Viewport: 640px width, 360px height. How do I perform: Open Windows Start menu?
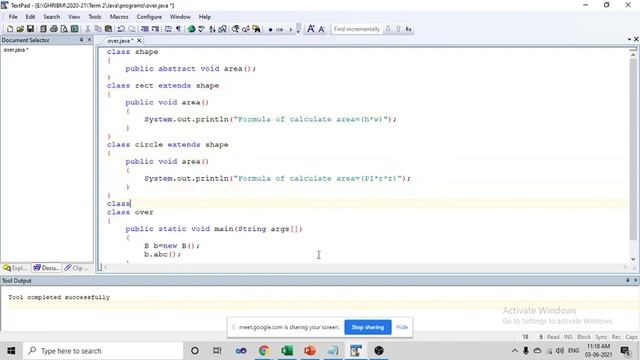point(11,351)
